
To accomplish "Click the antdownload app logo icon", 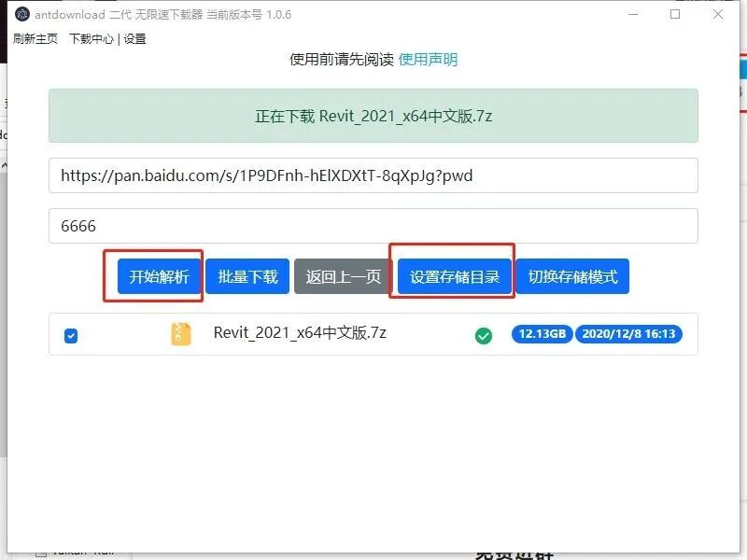I will tap(21, 14).
